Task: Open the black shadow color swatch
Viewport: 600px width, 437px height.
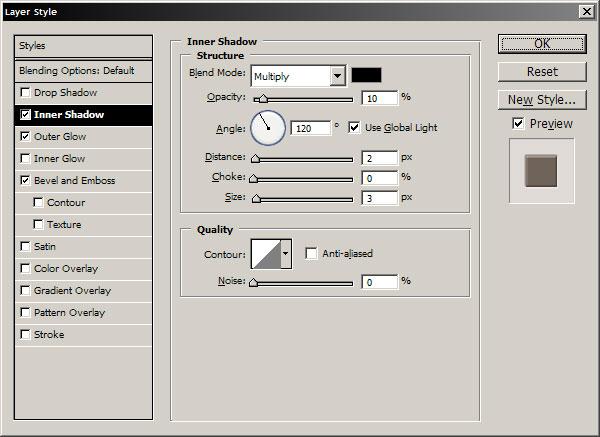Action: coord(366,76)
